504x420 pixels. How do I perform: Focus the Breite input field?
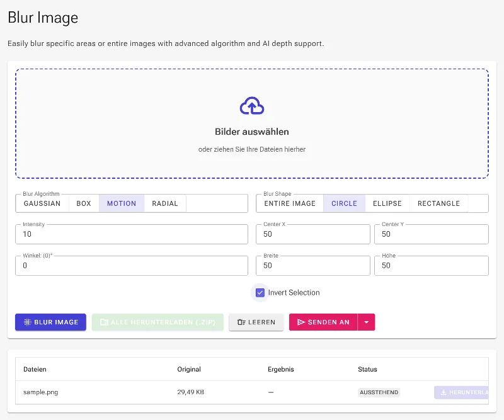coord(312,266)
